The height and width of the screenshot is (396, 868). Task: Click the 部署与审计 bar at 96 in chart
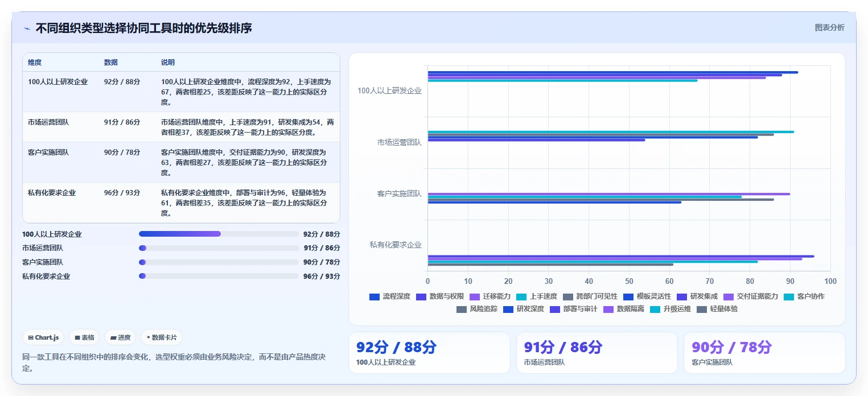tap(621, 256)
